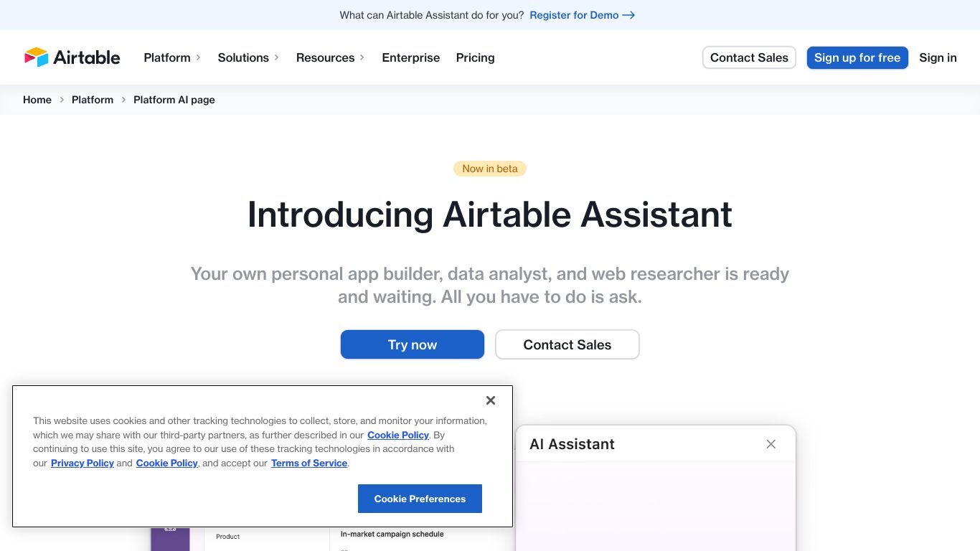
Task: Expand the Resources menu chevron
Action: [362, 57]
